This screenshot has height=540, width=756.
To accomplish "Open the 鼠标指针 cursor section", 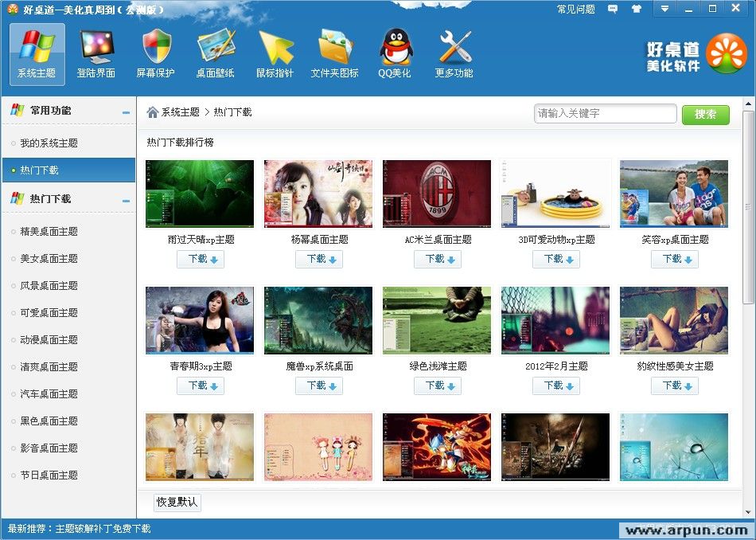I will click(x=275, y=53).
